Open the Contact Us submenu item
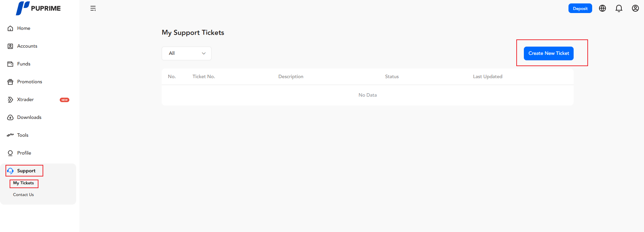Screen dimensions: 644x232 23,195
